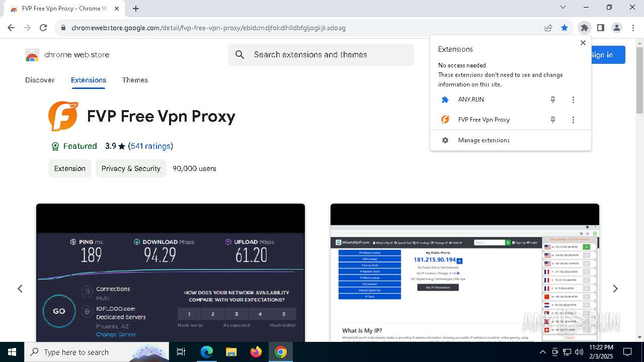Open the notifications center icon
The width and height of the screenshot is (644, 362).
627,352
